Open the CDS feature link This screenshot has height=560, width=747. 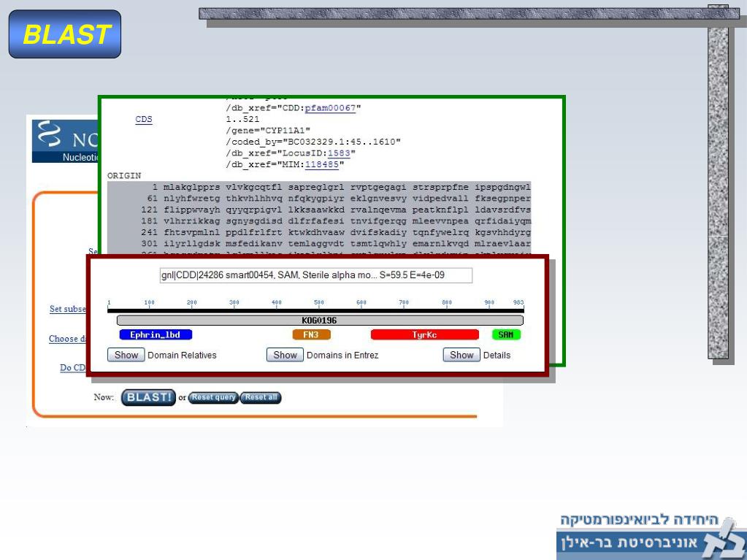[x=143, y=119]
